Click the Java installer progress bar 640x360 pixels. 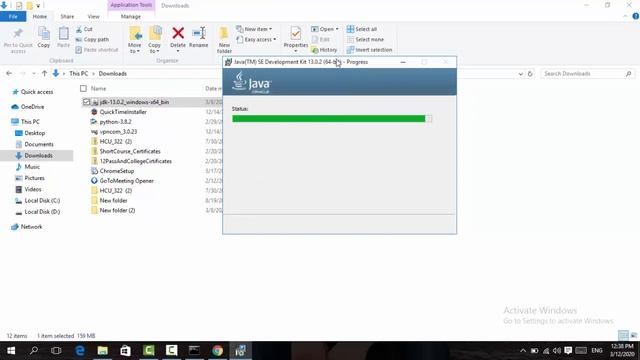331,119
